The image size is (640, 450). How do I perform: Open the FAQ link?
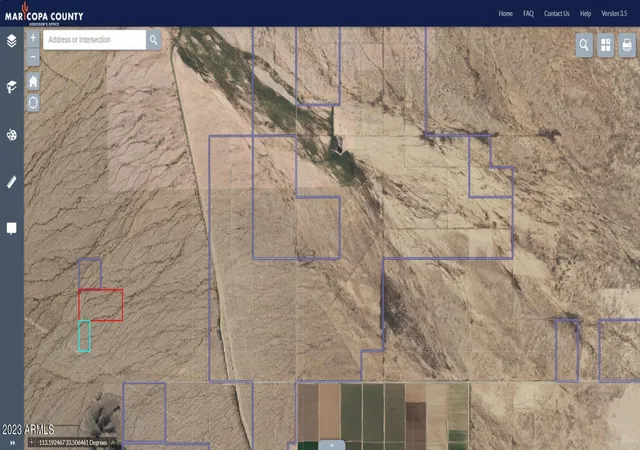pyautogui.click(x=528, y=13)
